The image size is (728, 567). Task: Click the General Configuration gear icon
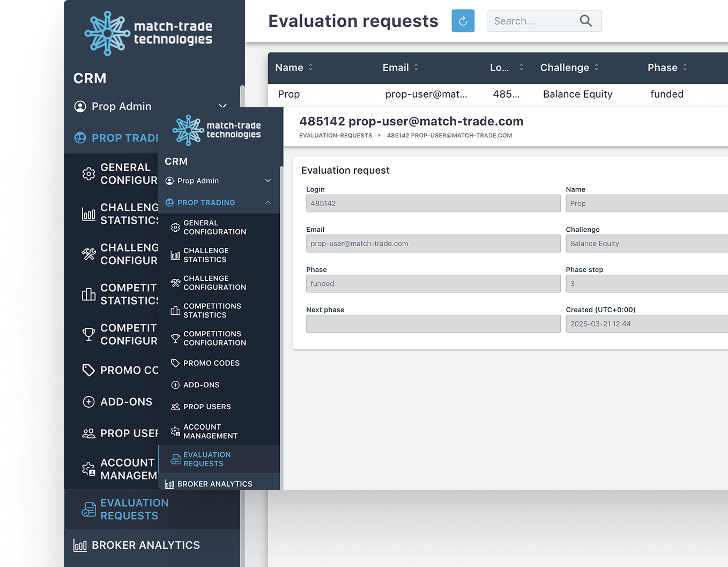[x=175, y=227]
